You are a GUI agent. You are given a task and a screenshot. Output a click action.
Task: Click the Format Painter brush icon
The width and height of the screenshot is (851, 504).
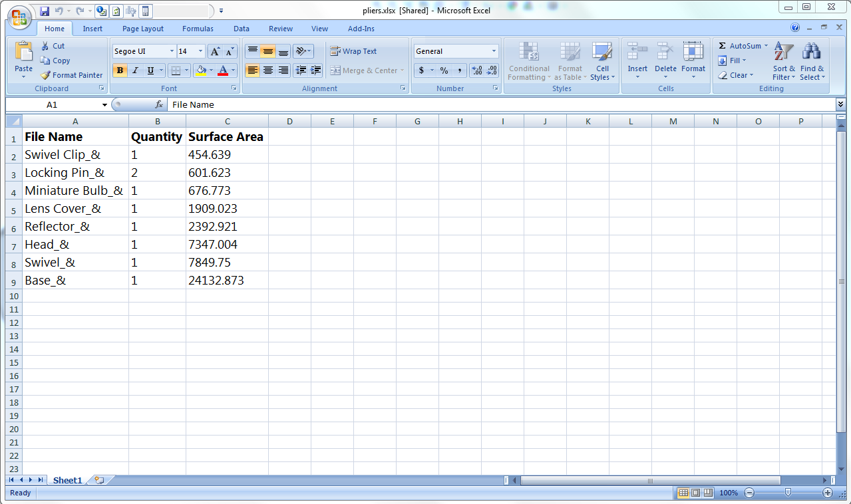[x=45, y=75]
